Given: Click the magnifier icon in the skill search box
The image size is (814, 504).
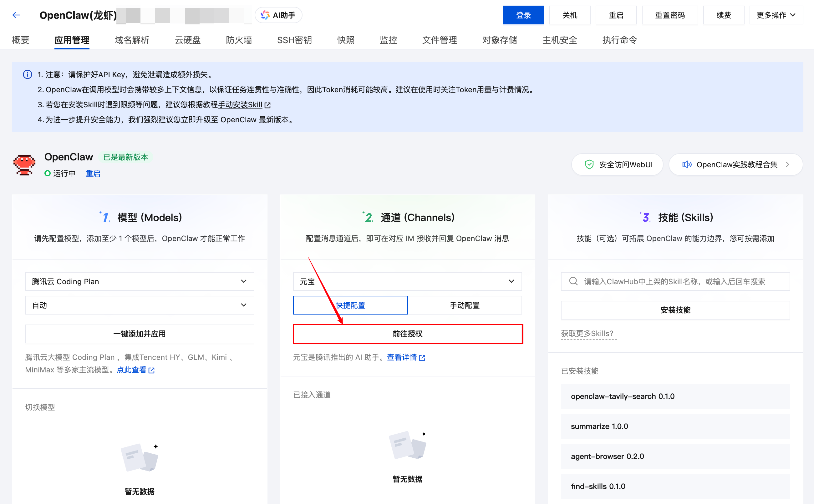Looking at the screenshot, I should pos(573,281).
